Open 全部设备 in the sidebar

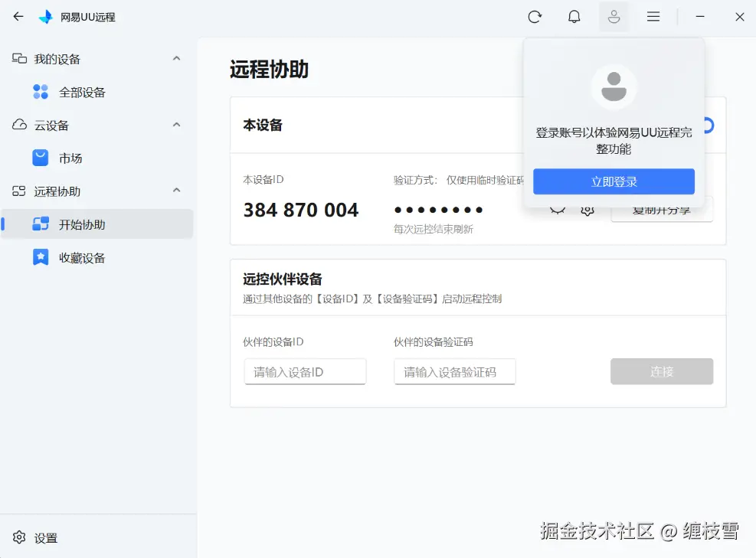pos(97,92)
